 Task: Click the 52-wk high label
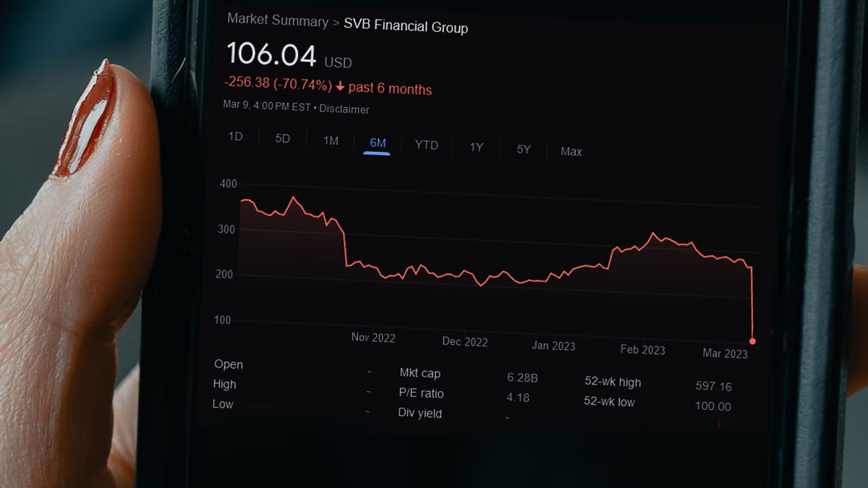click(613, 382)
